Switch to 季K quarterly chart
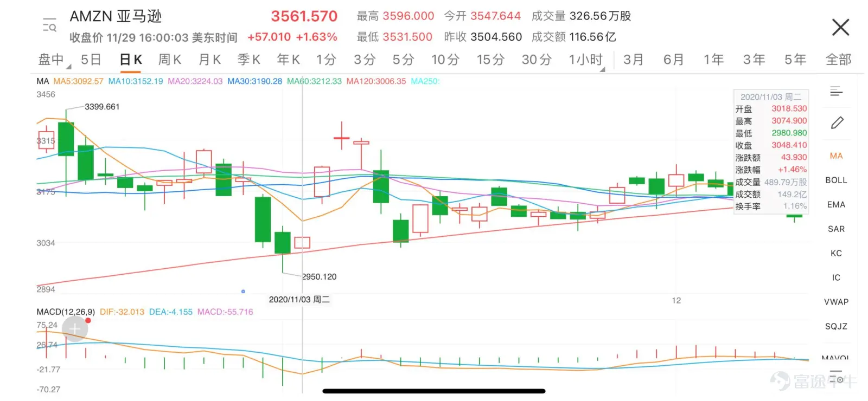 [249, 60]
